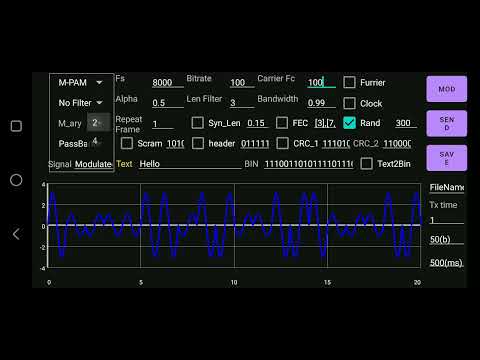This screenshot has height=360, width=480.
Task: Edit the Repeat Frame field
Action: (x=163, y=124)
